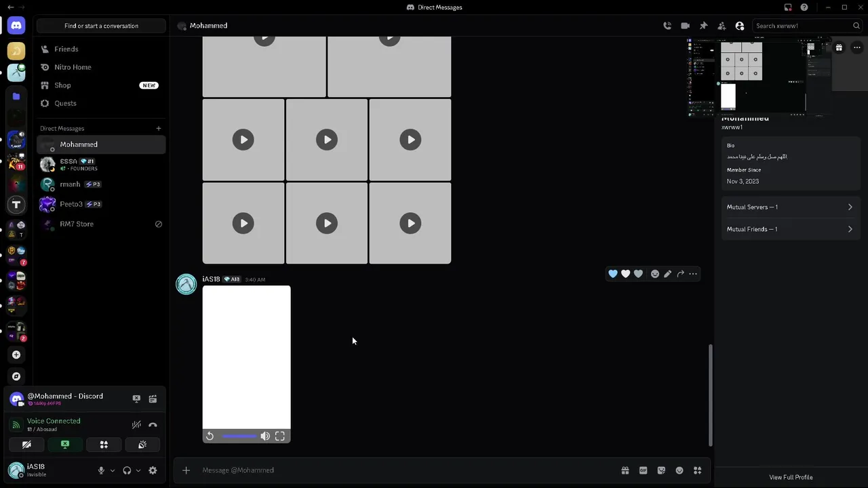Play the bottom-row right video

(410, 223)
